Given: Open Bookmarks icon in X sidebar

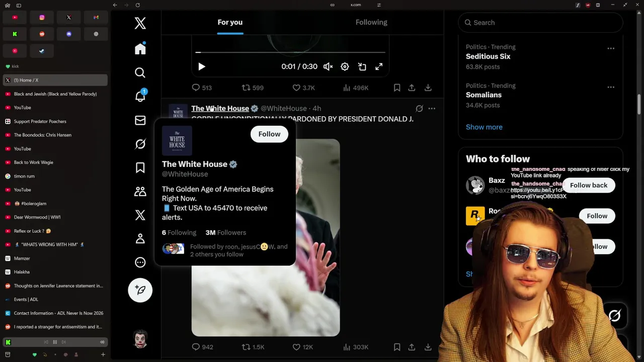Looking at the screenshot, I should point(140,167).
